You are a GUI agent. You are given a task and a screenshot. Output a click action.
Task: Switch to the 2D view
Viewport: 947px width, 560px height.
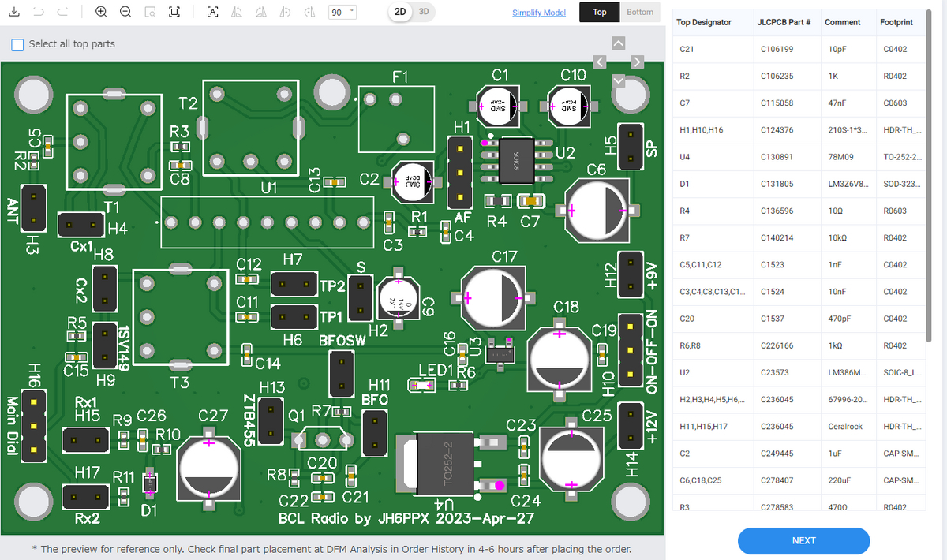(x=401, y=12)
